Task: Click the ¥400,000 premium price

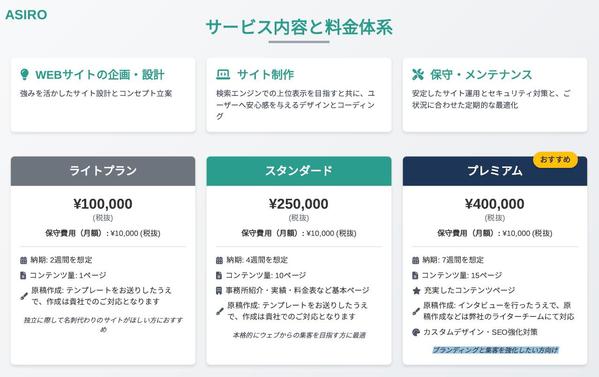Action: pos(495,204)
